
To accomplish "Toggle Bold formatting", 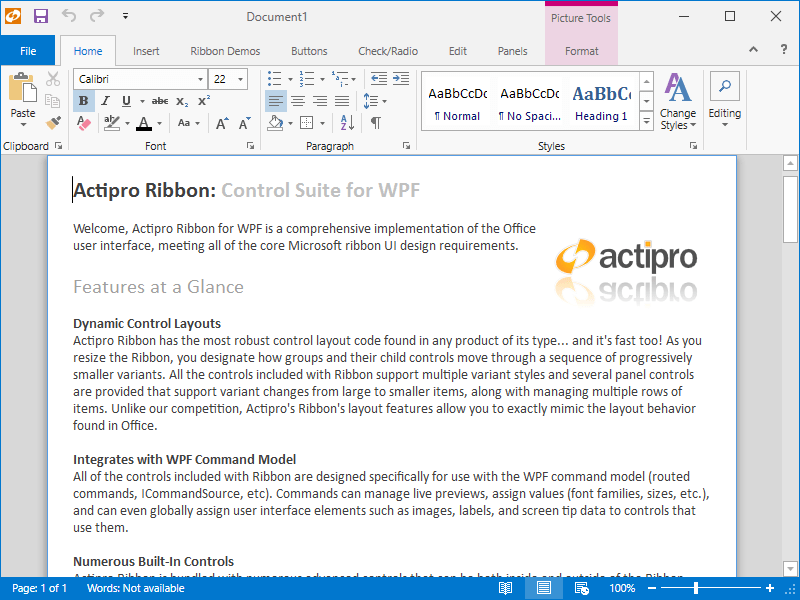I will click(84, 101).
